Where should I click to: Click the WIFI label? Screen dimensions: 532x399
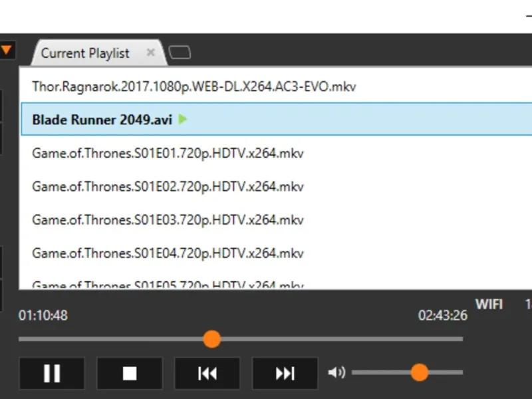489,305
